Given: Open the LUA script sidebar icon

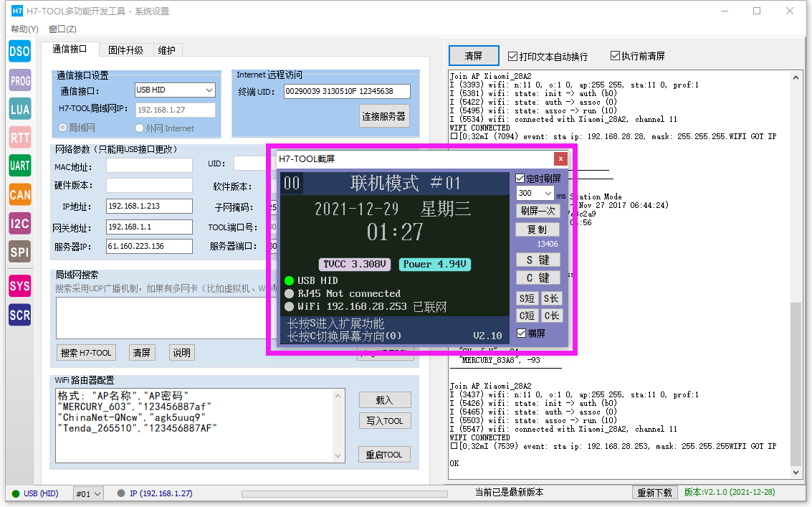Looking at the screenshot, I should (19, 109).
